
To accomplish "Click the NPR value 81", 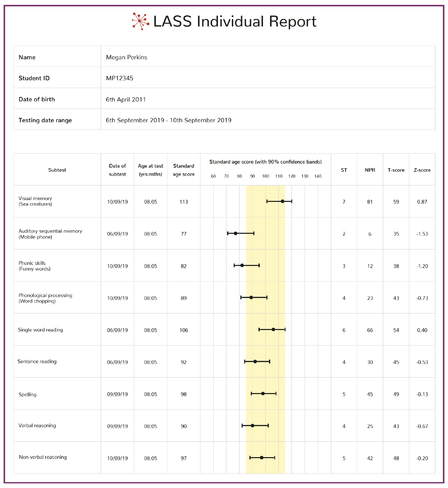I will tap(370, 202).
